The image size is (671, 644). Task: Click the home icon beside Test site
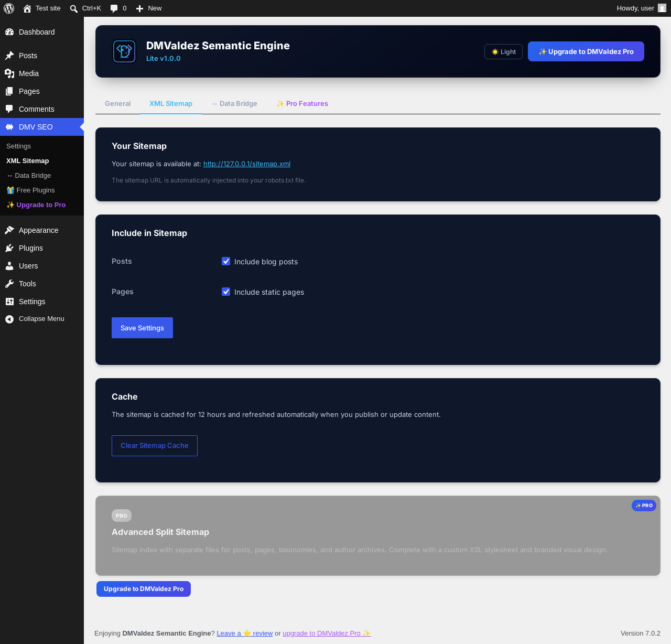(27, 8)
